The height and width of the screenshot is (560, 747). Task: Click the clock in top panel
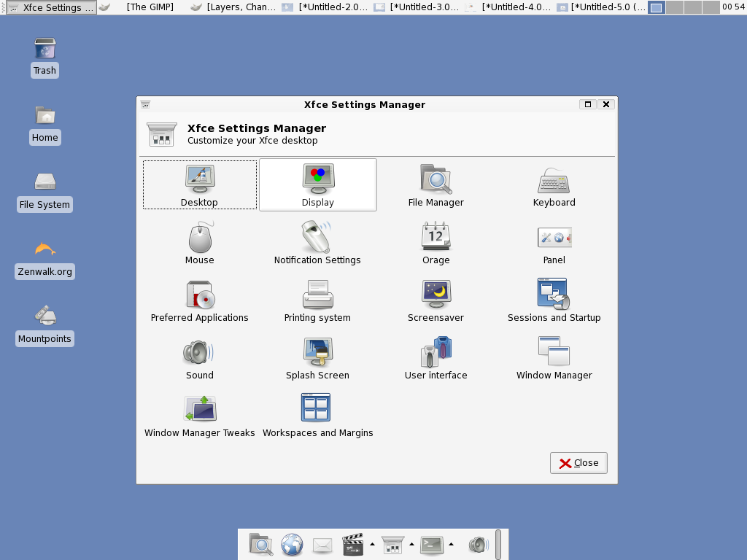pyautogui.click(x=733, y=7)
